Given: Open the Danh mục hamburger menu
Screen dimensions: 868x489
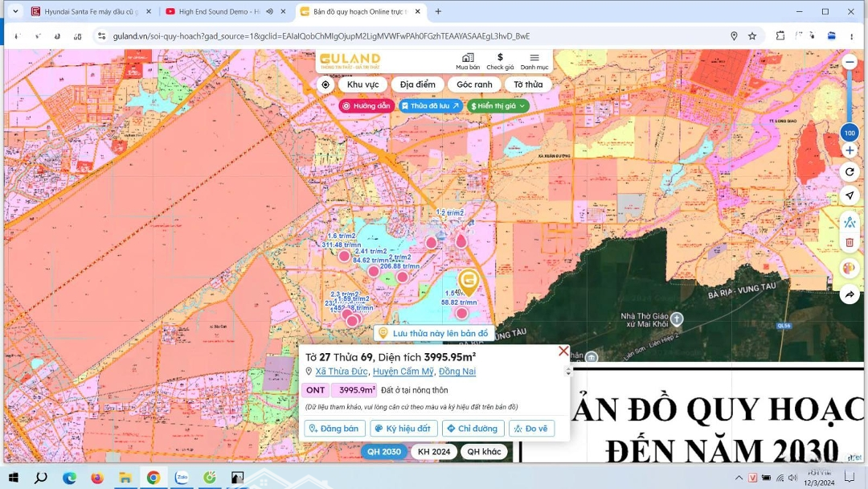Looking at the screenshot, I should pyautogui.click(x=534, y=61).
